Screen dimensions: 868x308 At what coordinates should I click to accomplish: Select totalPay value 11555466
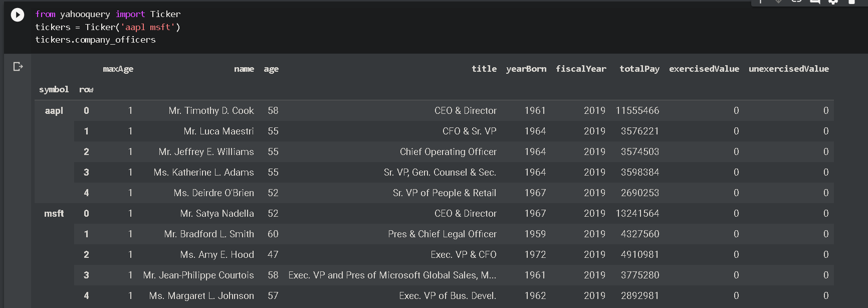click(637, 110)
